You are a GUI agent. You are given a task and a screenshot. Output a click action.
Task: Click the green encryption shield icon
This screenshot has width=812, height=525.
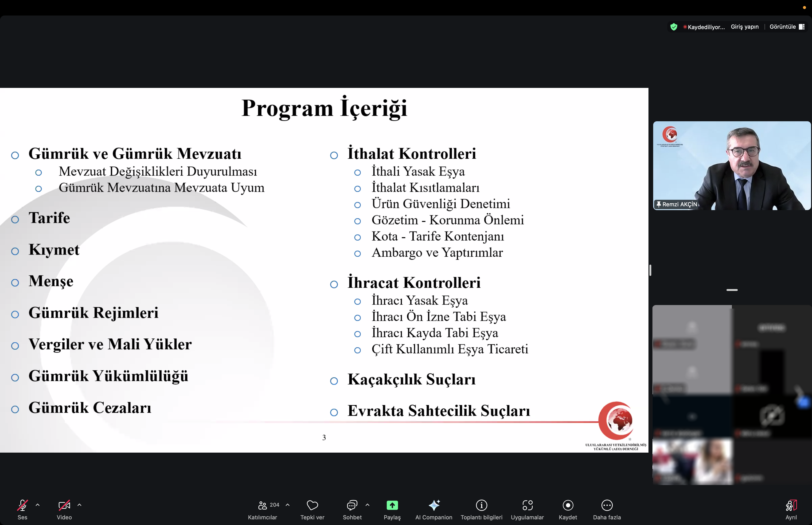coord(674,27)
